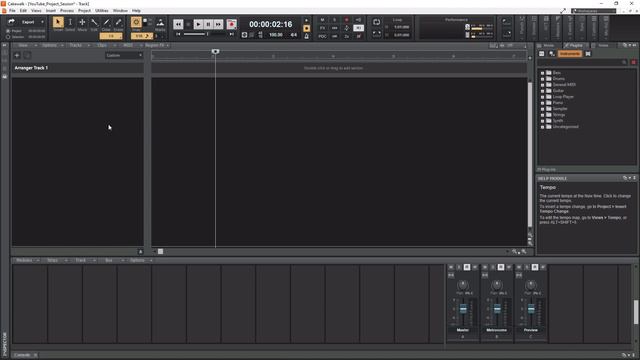This screenshot has width=640, height=360.
Task: Open the Views menu
Action: click(36, 11)
